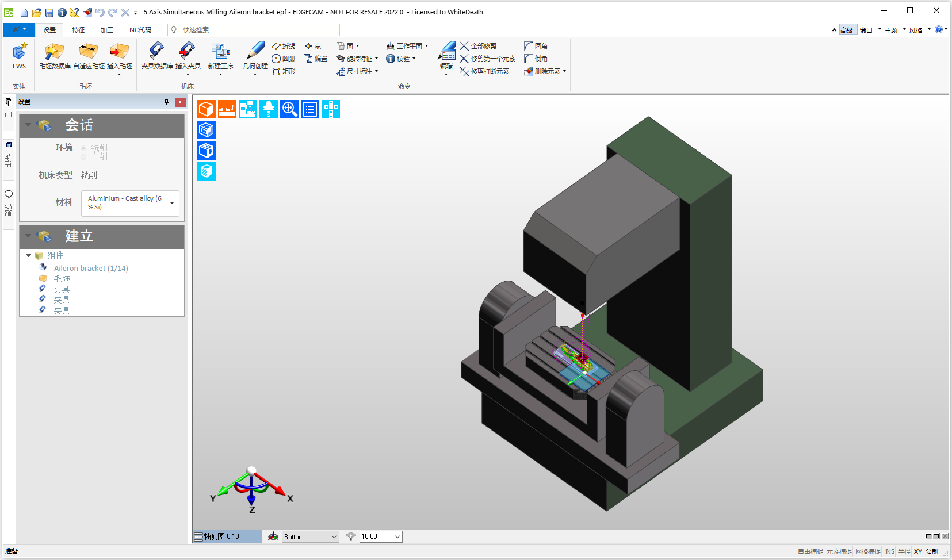
Task: Switch to the 加工 ribbon tab
Action: tap(106, 29)
